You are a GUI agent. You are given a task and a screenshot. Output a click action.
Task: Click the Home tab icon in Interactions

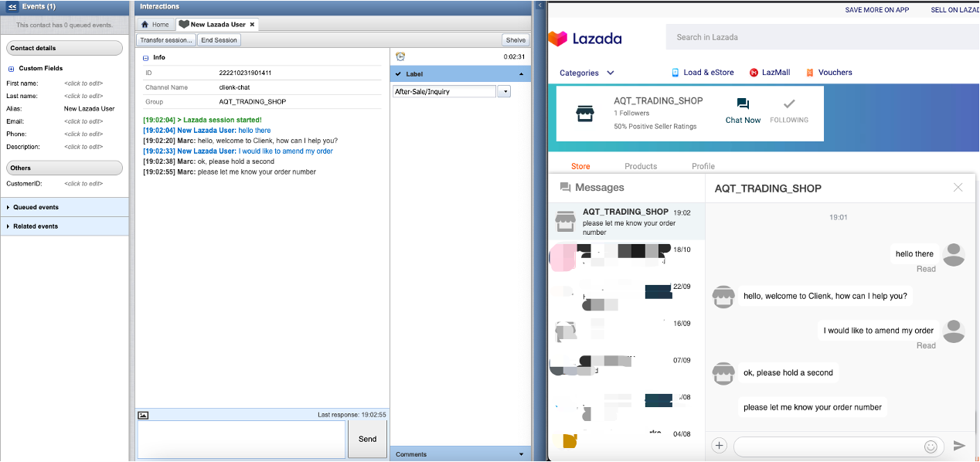click(145, 25)
